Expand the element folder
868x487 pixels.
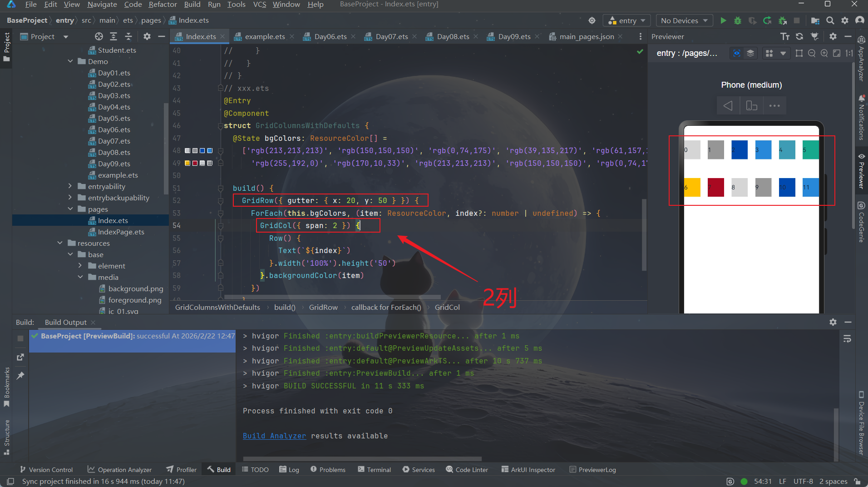coord(80,266)
